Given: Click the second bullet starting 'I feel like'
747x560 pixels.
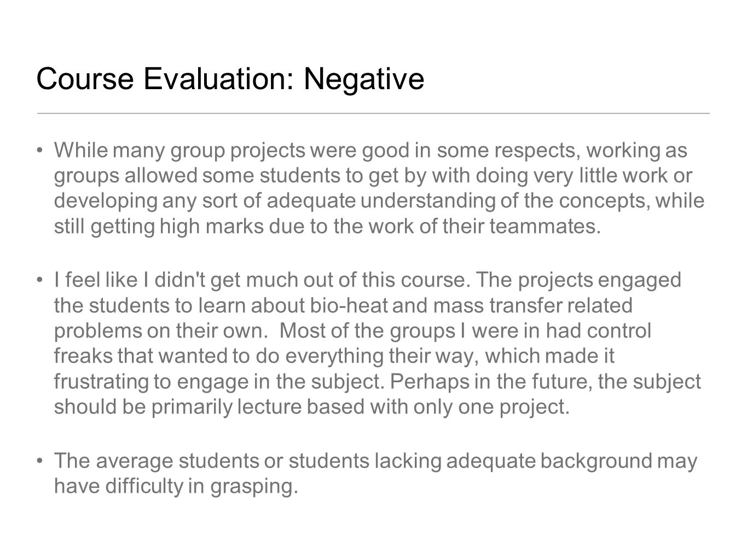Looking at the screenshot, I should coord(377,343).
